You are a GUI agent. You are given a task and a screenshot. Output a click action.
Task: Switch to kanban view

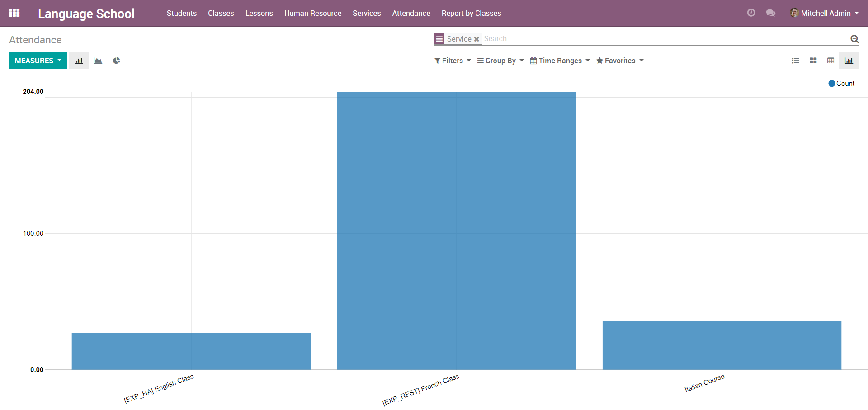tap(813, 61)
